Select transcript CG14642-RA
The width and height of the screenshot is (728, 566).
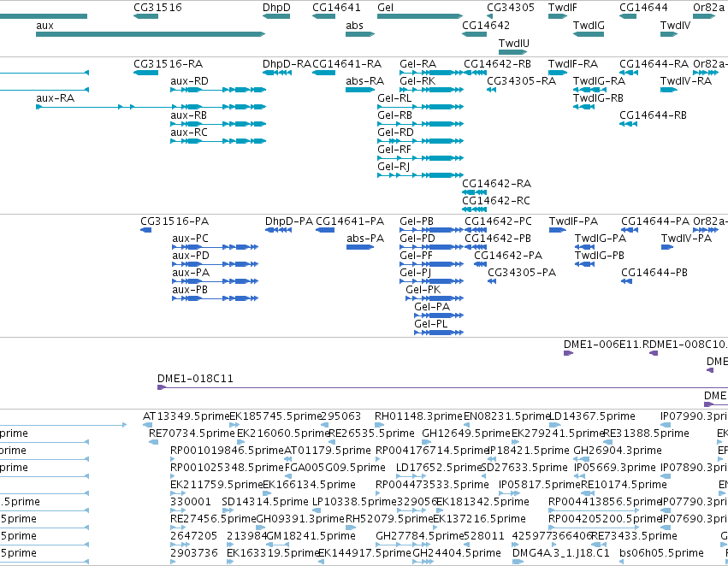[496, 184]
